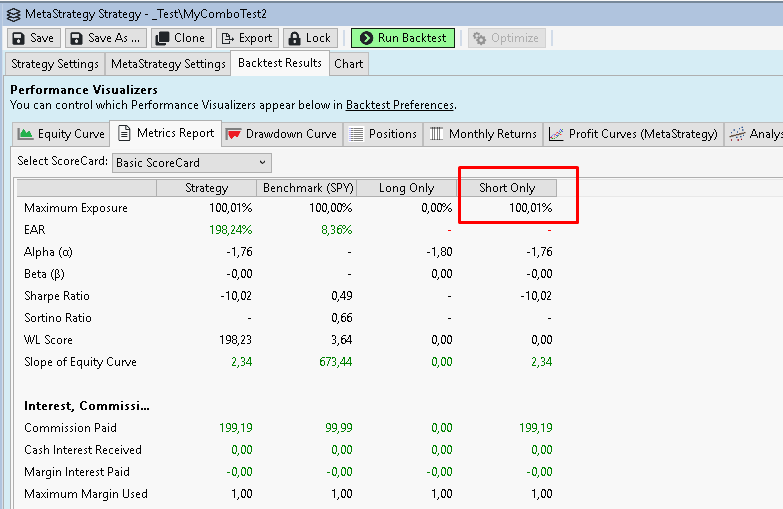Screen dimensions: 783x509
Task: Open the Chart tab
Action: [349, 64]
